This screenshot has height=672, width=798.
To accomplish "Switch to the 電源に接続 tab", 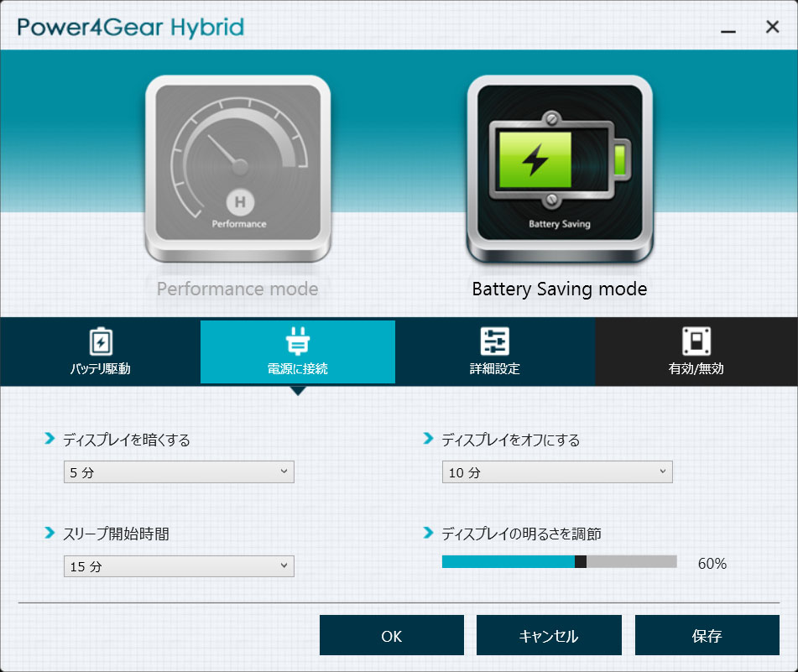I will pyautogui.click(x=298, y=352).
